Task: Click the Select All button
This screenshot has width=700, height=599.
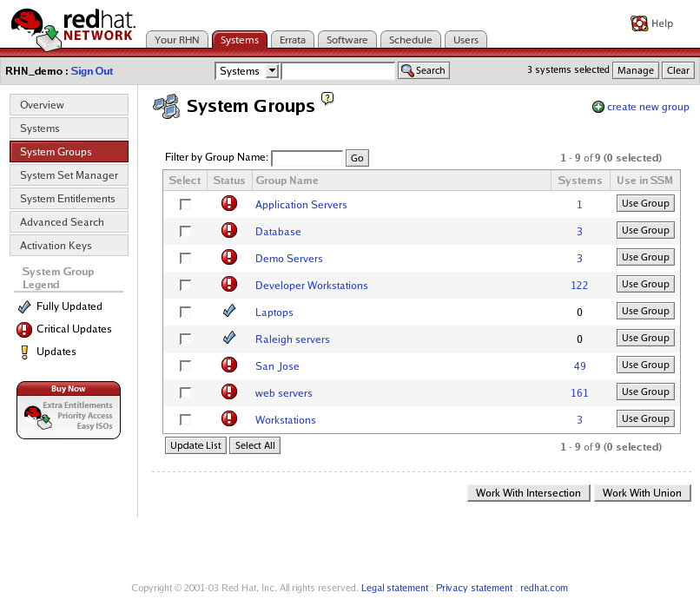Action: (x=255, y=445)
